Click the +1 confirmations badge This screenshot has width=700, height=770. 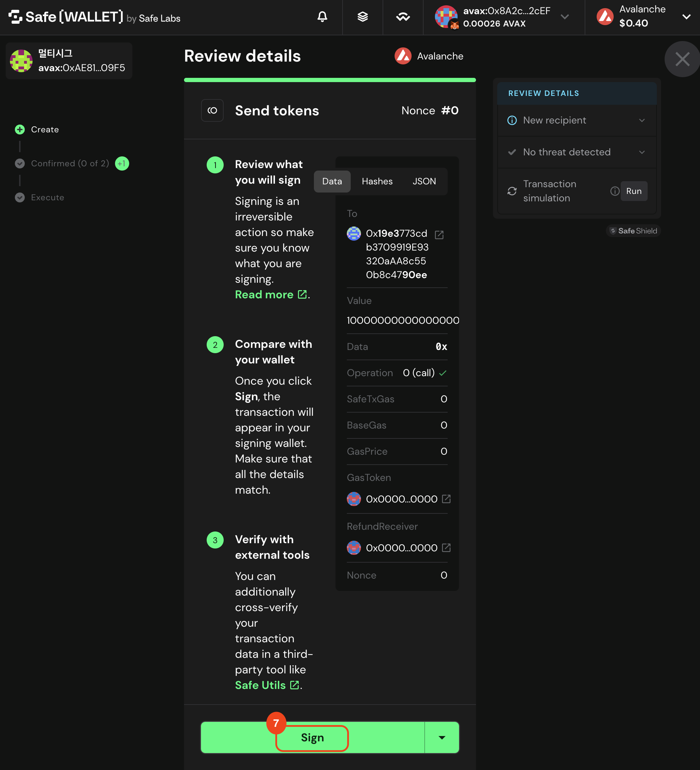[122, 163]
